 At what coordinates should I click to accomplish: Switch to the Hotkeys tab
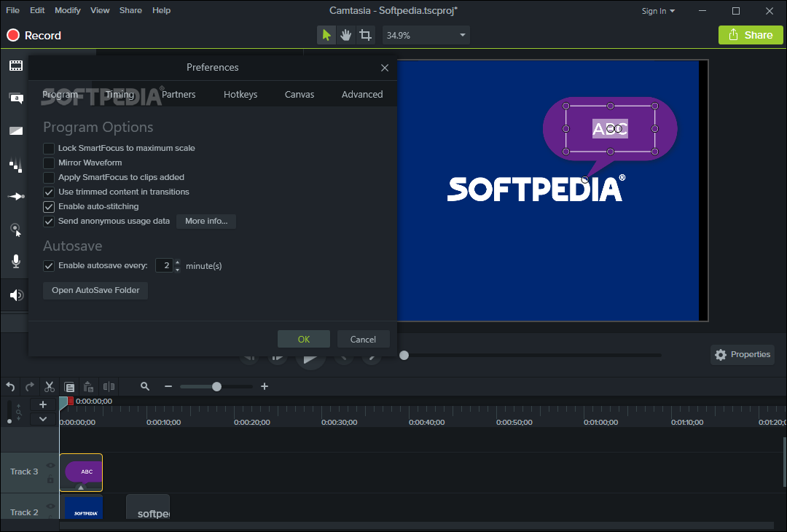[x=240, y=94]
